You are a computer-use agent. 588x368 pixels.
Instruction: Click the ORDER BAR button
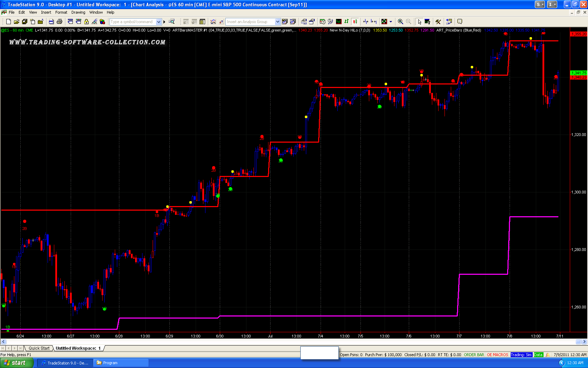click(474, 355)
